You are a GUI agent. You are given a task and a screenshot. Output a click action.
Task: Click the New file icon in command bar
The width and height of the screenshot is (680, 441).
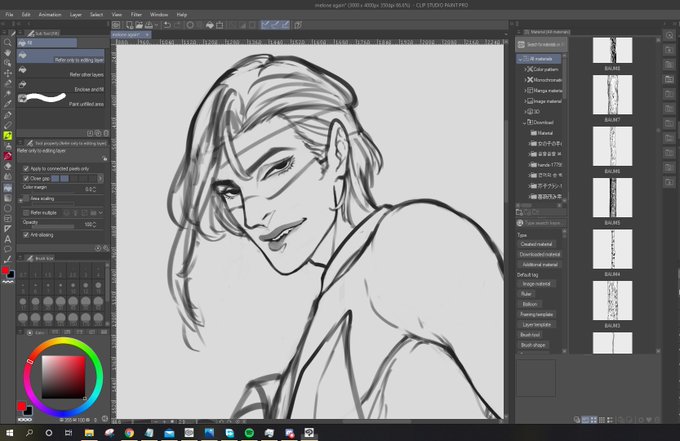pos(129,25)
